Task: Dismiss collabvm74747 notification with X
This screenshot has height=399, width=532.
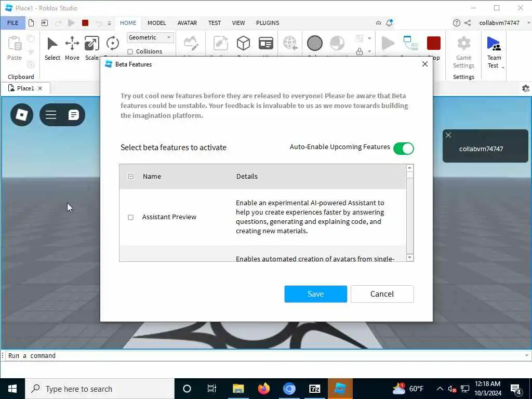Action: point(448,135)
